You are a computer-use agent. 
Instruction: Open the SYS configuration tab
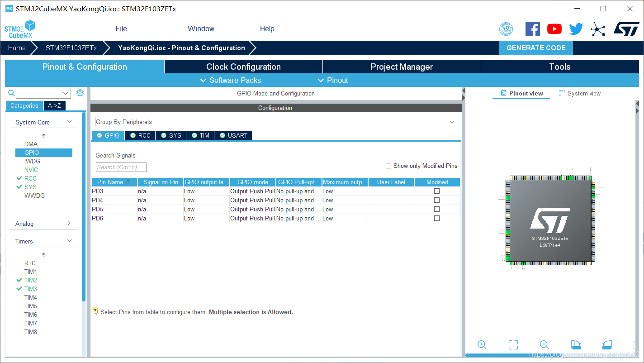(171, 135)
